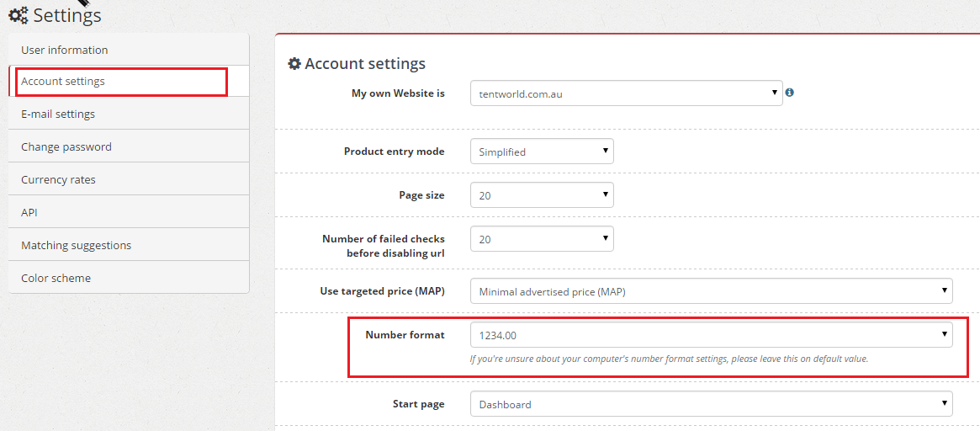
Task: Expand the Use targeted price (MAP) dropdown
Action: click(712, 291)
